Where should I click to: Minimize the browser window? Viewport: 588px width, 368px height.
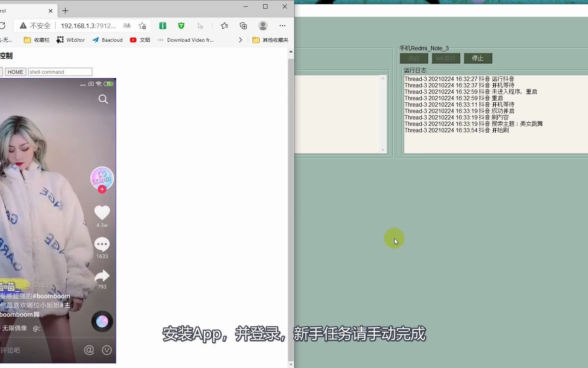coord(246,6)
